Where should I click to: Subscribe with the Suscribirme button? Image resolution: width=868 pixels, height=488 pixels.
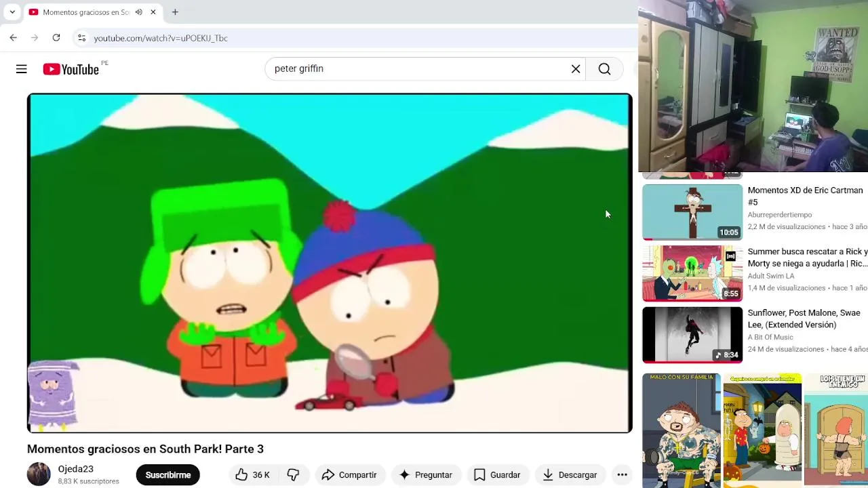[167, 475]
